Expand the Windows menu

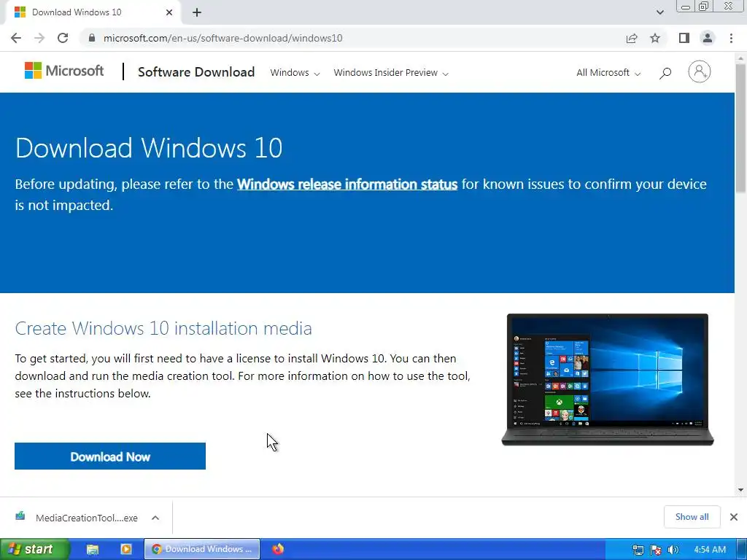(295, 73)
